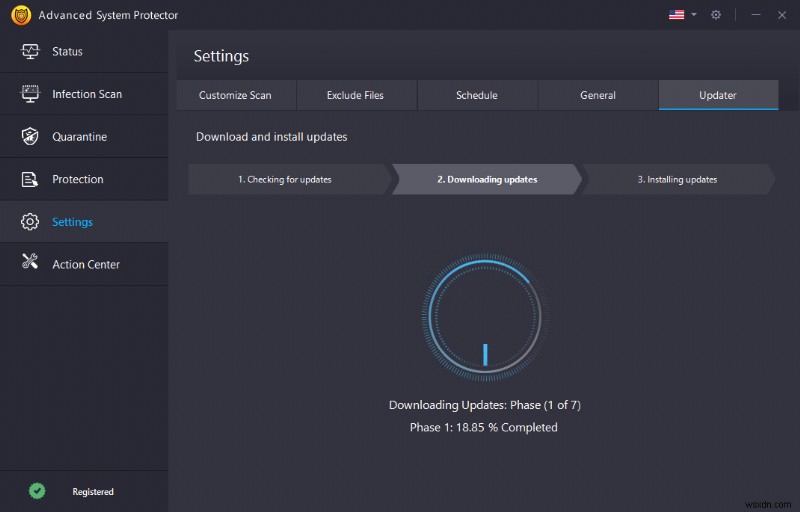The image size is (800, 512).
Task: Open Action Center label in sidebar
Action: coord(86,264)
